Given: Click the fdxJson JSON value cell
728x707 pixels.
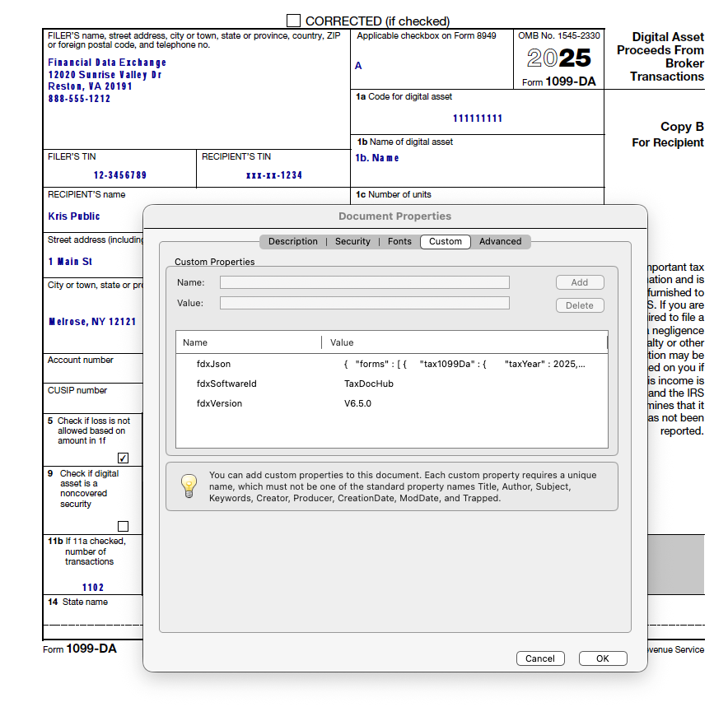Looking at the screenshot, I should [464, 364].
